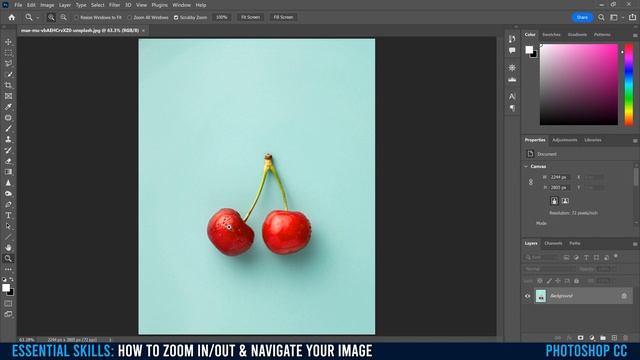The width and height of the screenshot is (640, 360).
Task: Toggle the link width and height icon
Action: click(531, 182)
